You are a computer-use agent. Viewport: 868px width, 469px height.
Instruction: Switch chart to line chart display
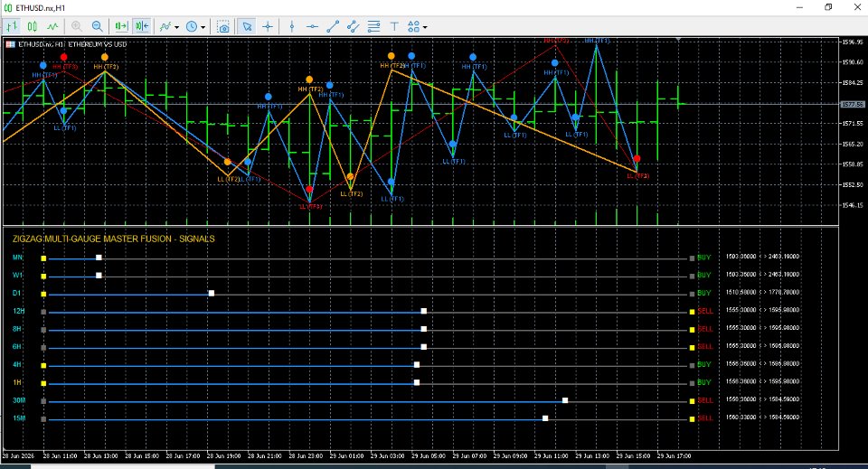click(x=52, y=26)
